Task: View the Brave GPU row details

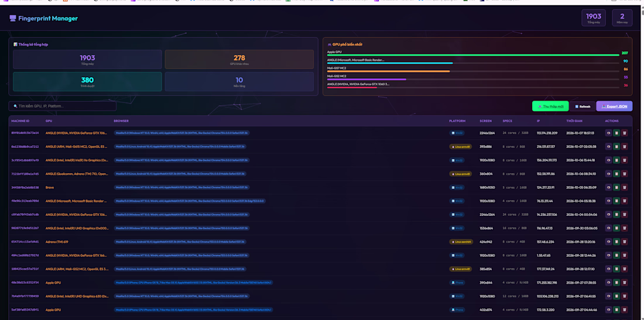Action: 608,187
